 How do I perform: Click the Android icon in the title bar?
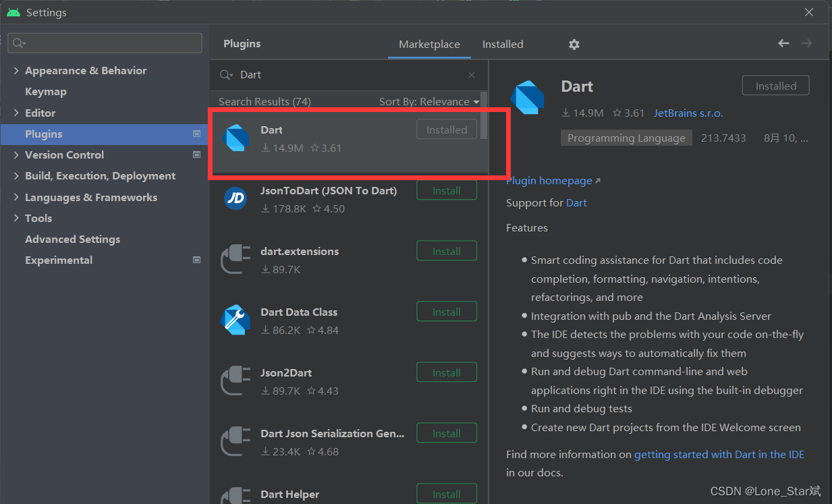(x=13, y=12)
